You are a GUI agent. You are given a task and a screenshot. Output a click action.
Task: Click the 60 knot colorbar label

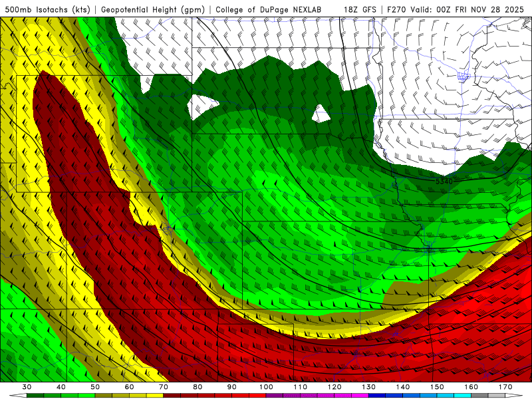tap(129, 387)
